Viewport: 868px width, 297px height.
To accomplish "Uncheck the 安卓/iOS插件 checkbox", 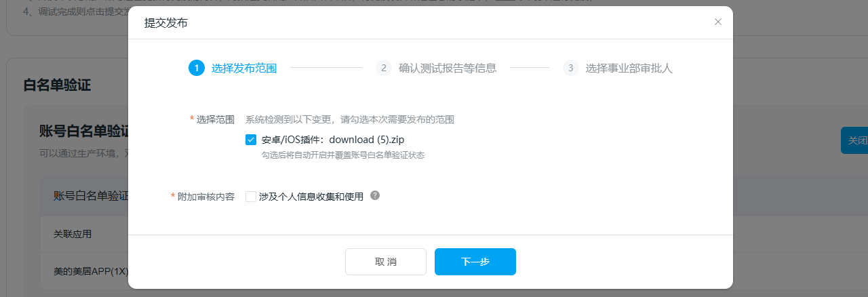I will 251,140.
